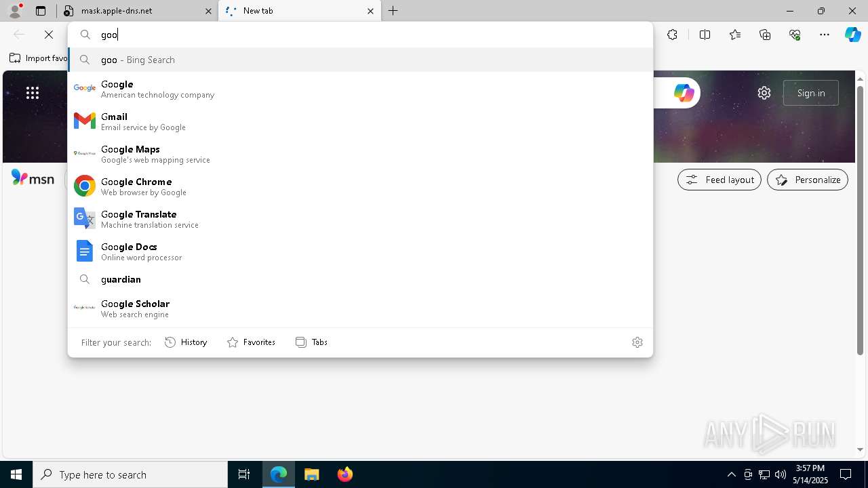Choose the Google Chrome suggestion
Screen dimensions: 868x488
click(360, 186)
